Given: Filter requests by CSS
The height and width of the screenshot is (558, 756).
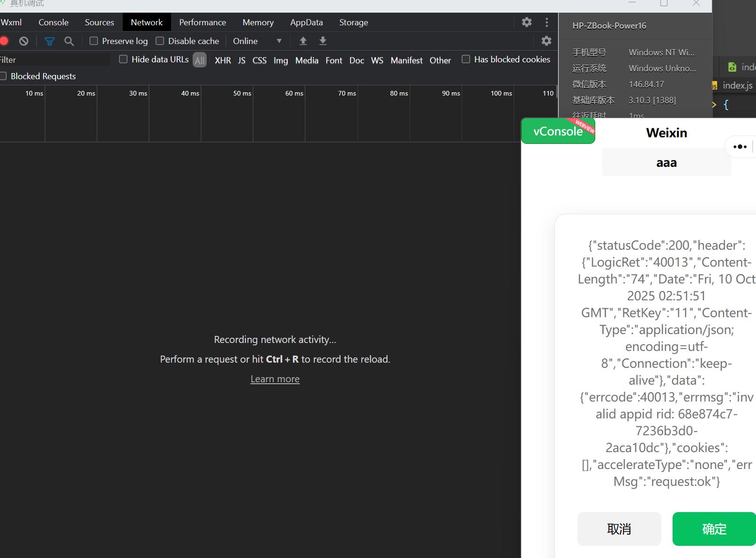Looking at the screenshot, I should pyautogui.click(x=259, y=60).
